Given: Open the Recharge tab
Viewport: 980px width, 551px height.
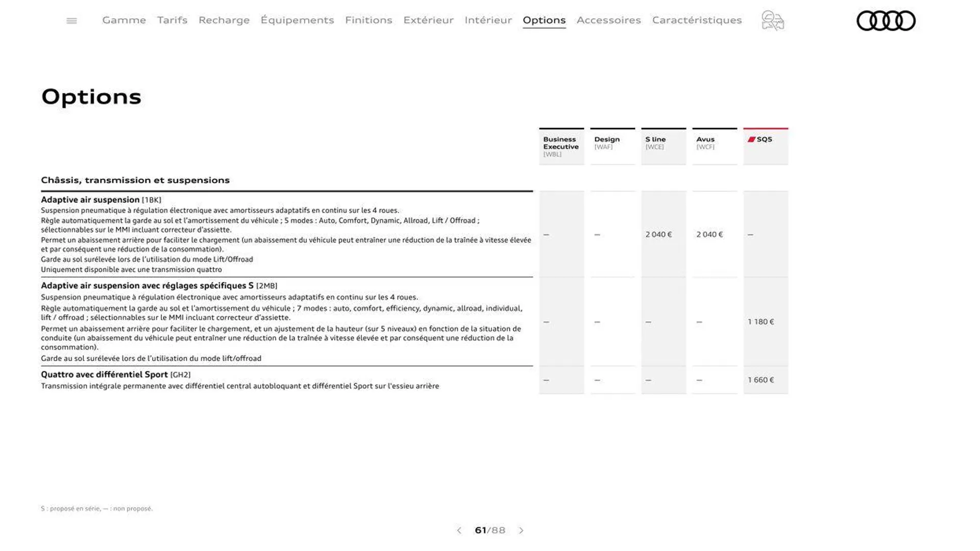Looking at the screenshot, I should coord(224,20).
